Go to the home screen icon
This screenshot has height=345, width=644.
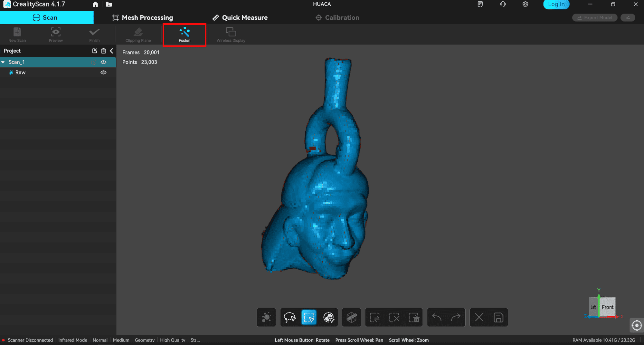(x=95, y=5)
